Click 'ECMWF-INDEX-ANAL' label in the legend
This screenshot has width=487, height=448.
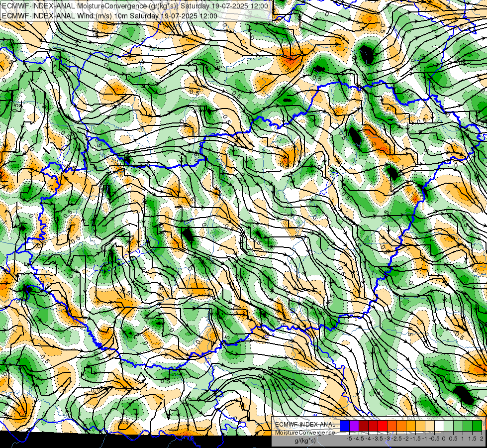pos(305,425)
